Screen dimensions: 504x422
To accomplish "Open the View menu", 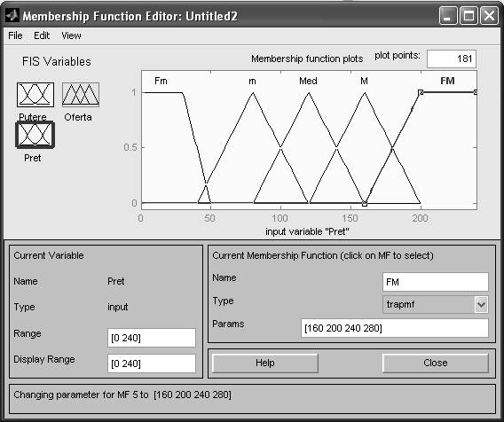I will pos(71,35).
